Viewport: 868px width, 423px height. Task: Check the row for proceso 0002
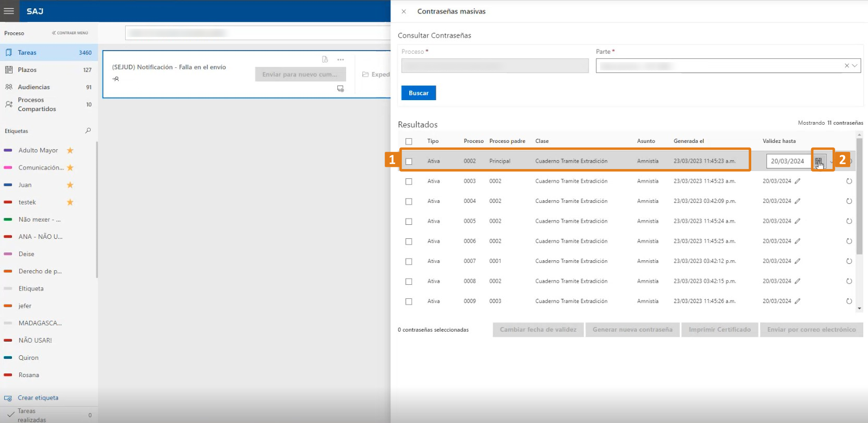pos(409,161)
